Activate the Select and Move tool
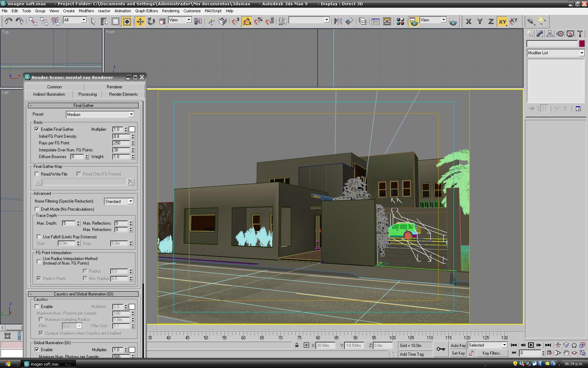Screen dimensions: 588x368 pyautogui.click(x=140, y=21)
